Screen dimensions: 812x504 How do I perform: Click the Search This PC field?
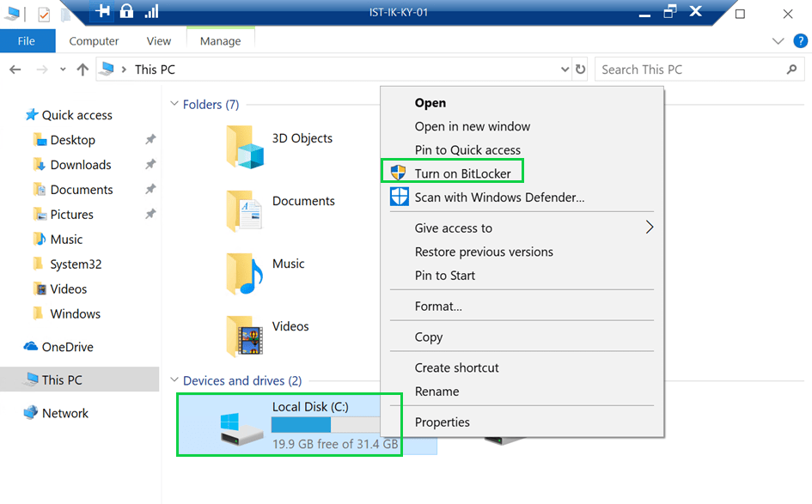[x=687, y=70]
